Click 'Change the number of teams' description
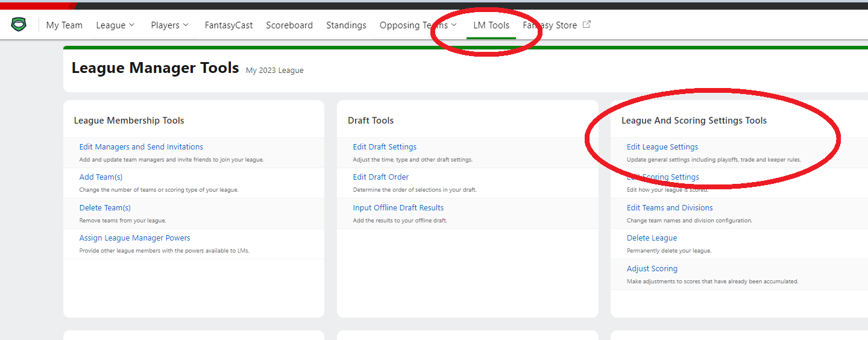 tap(159, 189)
